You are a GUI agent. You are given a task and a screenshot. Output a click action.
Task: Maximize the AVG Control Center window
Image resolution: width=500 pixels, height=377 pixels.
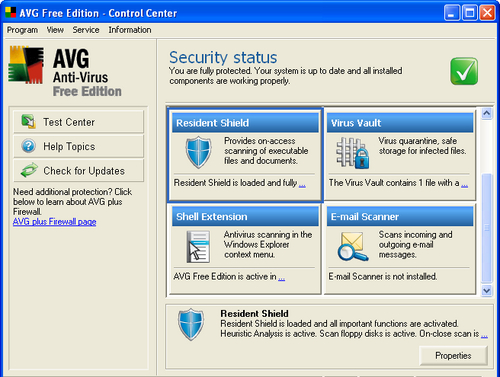click(x=470, y=13)
